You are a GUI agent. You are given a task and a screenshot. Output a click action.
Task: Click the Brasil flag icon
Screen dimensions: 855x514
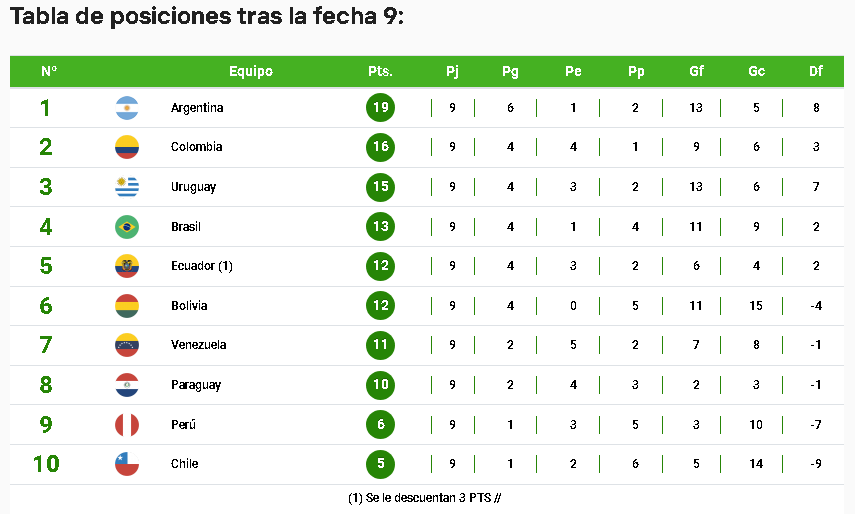(127, 227)
